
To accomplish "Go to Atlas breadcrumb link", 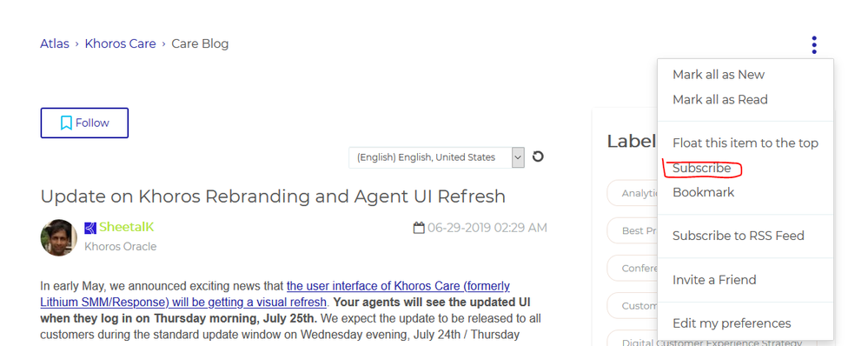I will click(x=54, y=43).
